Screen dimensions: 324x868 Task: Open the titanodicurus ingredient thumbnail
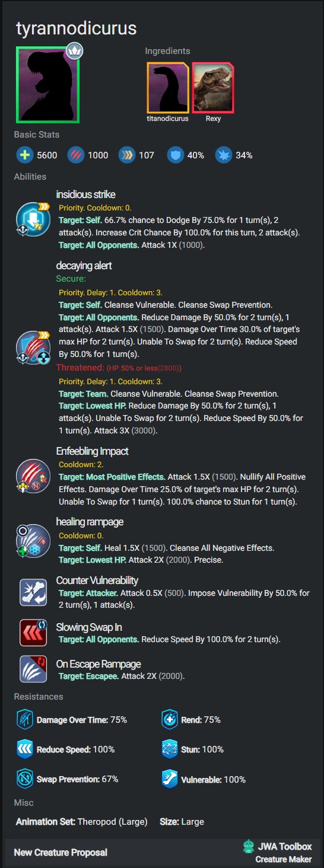point(168,87)
